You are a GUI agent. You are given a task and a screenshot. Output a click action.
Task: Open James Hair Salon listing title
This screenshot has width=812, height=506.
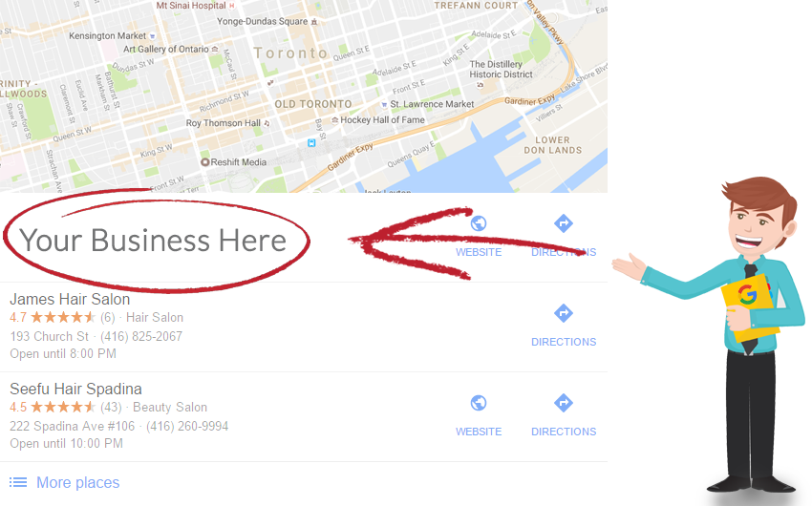(70, 299)
